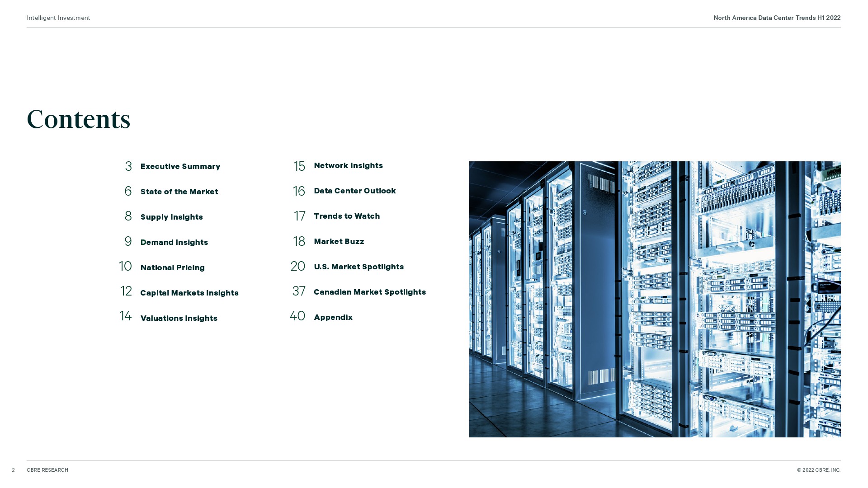Select Data Center Outlook entry
The width and height of the screenshot is (868, 488).
click(354, 191)
